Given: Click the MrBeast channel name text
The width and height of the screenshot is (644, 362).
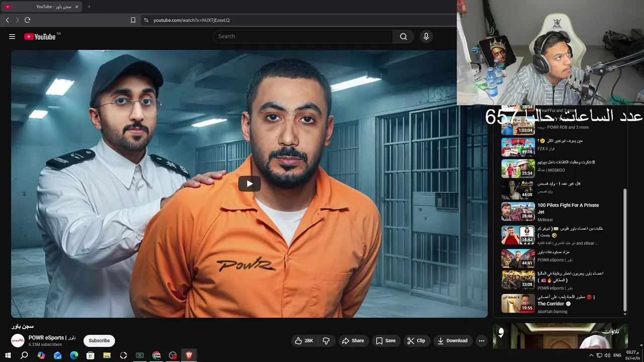Looking at the screenshot, I should point(545,220).
